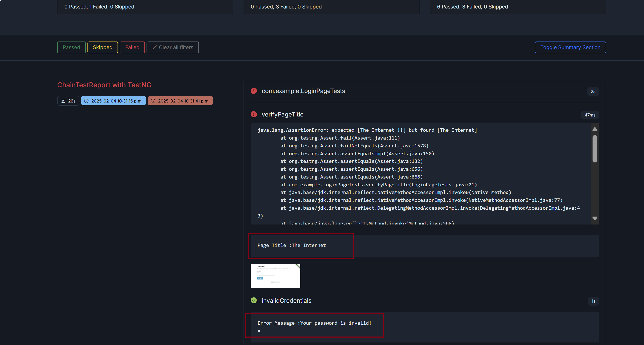Click the X icon in Clear all filters
Screen dimensions: 644x345
coord(155,47)
